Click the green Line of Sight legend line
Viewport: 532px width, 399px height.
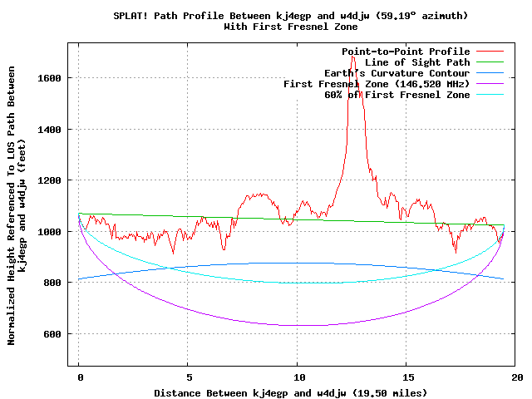(490, 62)
